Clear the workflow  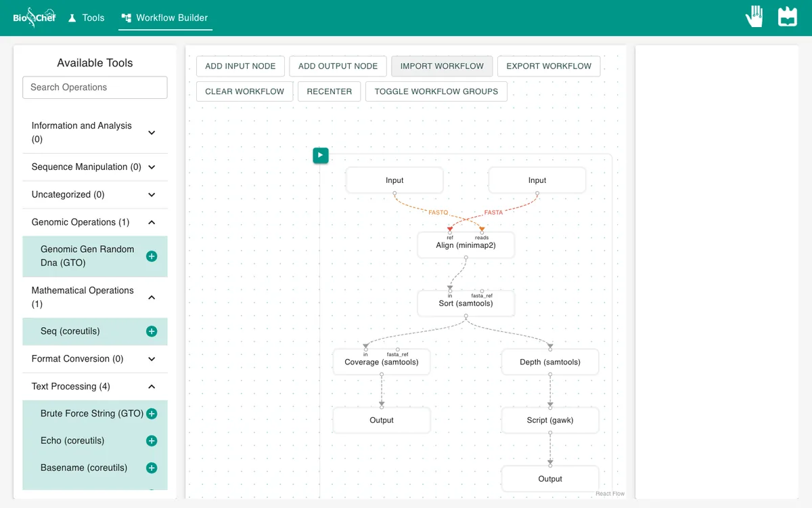(x=245, y=91)
